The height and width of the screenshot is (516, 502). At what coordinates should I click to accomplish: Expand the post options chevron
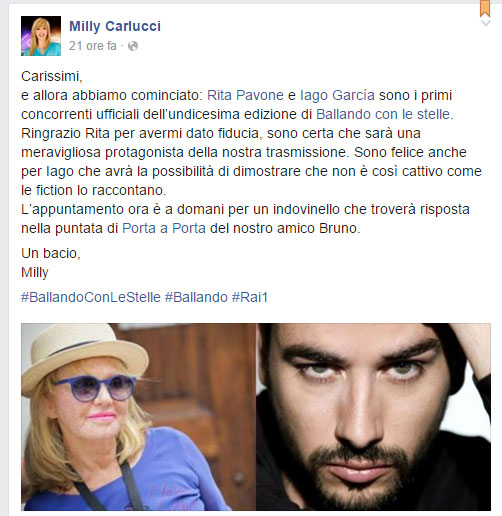pyautogui.click(x=486, y=23)
